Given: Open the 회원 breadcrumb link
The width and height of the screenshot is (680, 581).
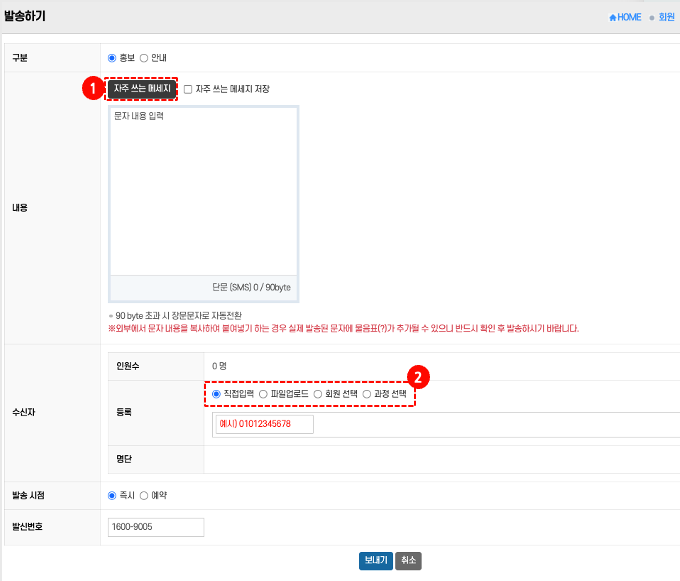Looking at the screenshot, I should tap(667, 17).
